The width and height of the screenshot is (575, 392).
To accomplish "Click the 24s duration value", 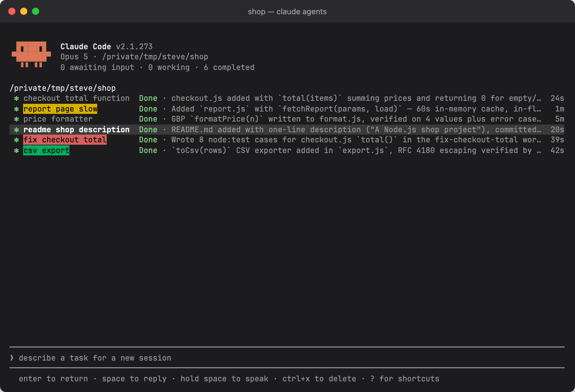I will point(557,98).
